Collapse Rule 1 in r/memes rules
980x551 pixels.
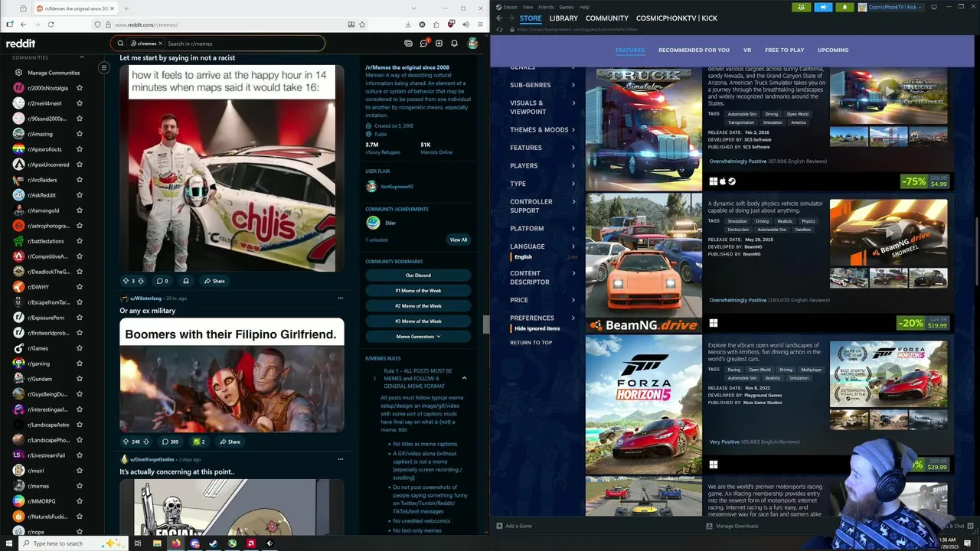pos(464,378)
